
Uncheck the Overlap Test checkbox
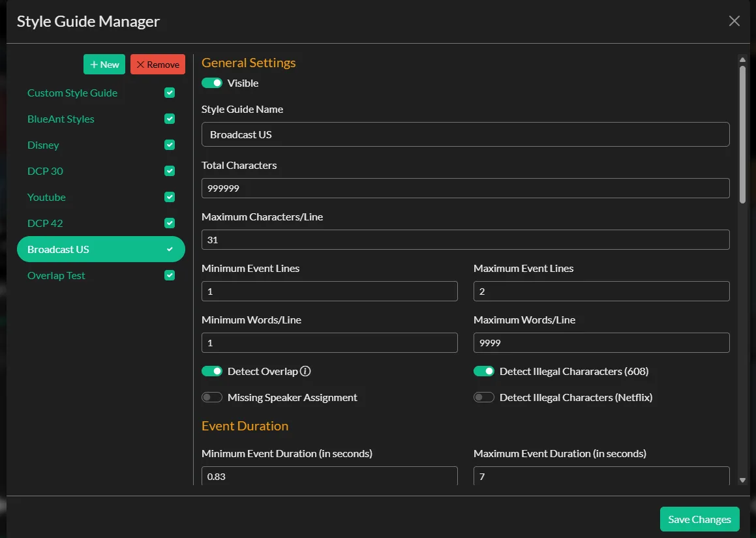pyautogui.click(x=169, y=275)
